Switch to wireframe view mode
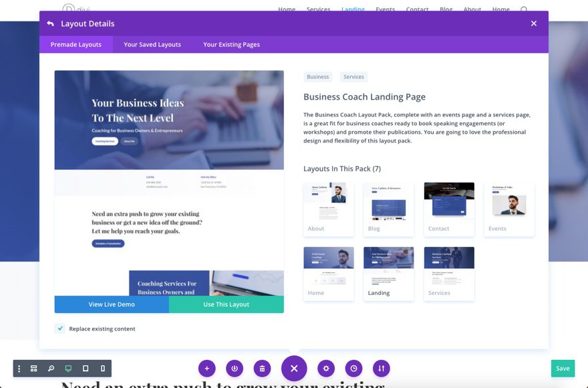 [33, 368]
